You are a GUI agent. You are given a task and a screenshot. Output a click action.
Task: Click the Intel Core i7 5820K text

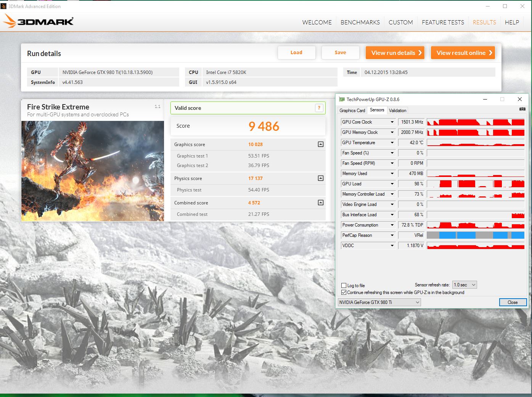226,72
